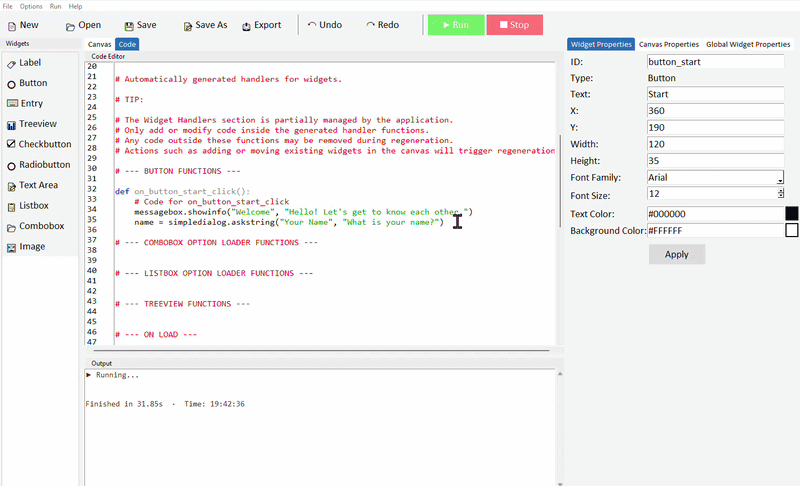
Task: Open the Canvas Properties tab
Action: click(668, 45)
